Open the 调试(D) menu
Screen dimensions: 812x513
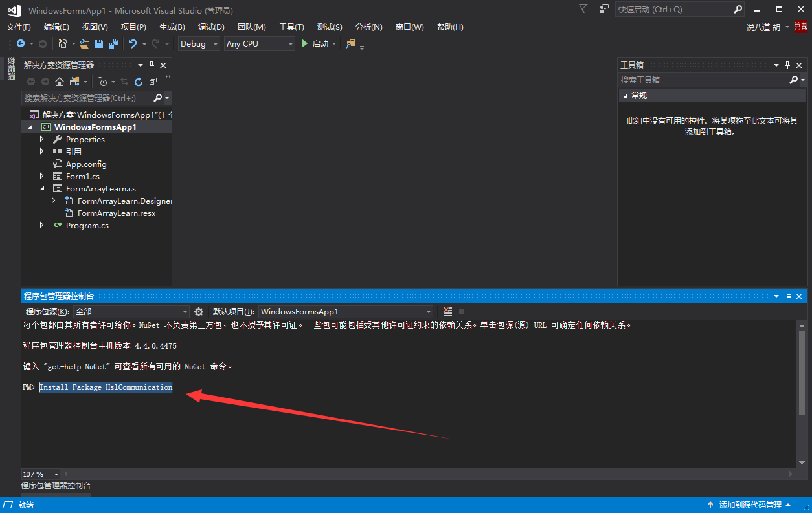tap(211, 27)
